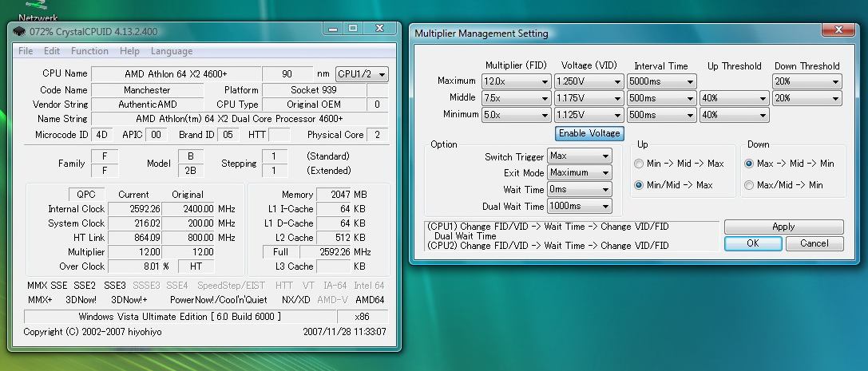Open the Minimum Multiplier 5.0x dropdown
The height and width of the screenshot is (371, 868).
[x=517, y=114]
